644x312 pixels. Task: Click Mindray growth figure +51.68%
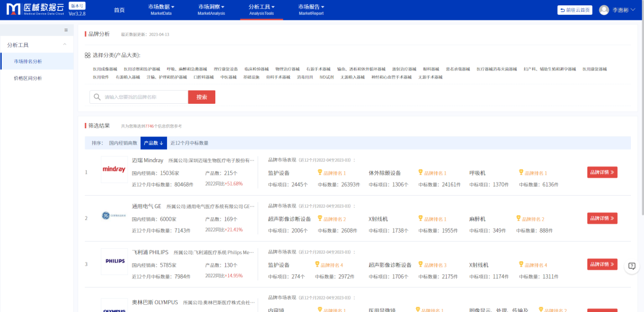pos(233,183)
